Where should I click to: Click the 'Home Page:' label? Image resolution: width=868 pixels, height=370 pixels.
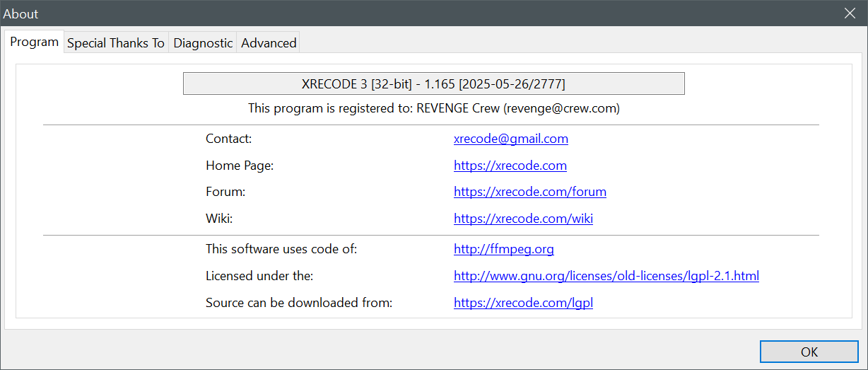pos(240,166)
